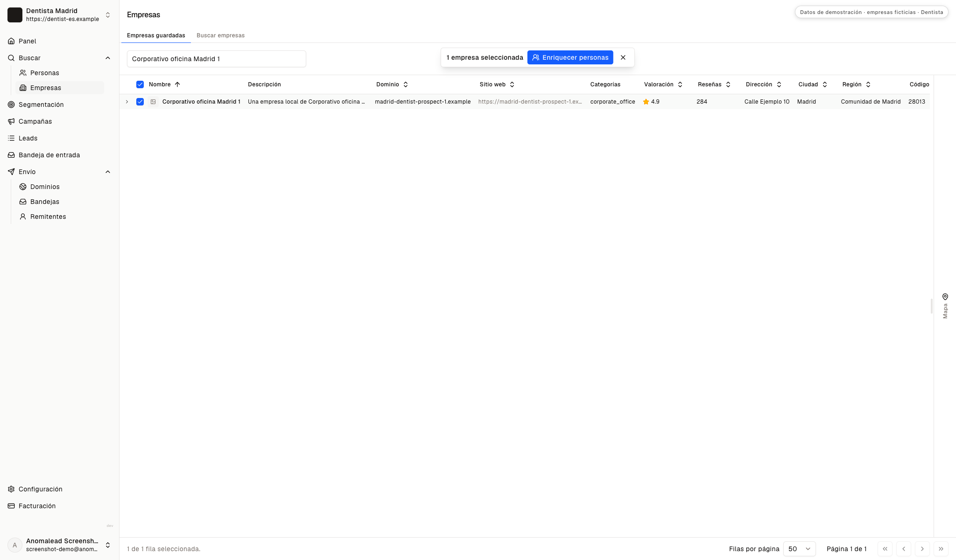Screen dimensions: 956x560
Task: Click the company search input field
Action: 217,59
